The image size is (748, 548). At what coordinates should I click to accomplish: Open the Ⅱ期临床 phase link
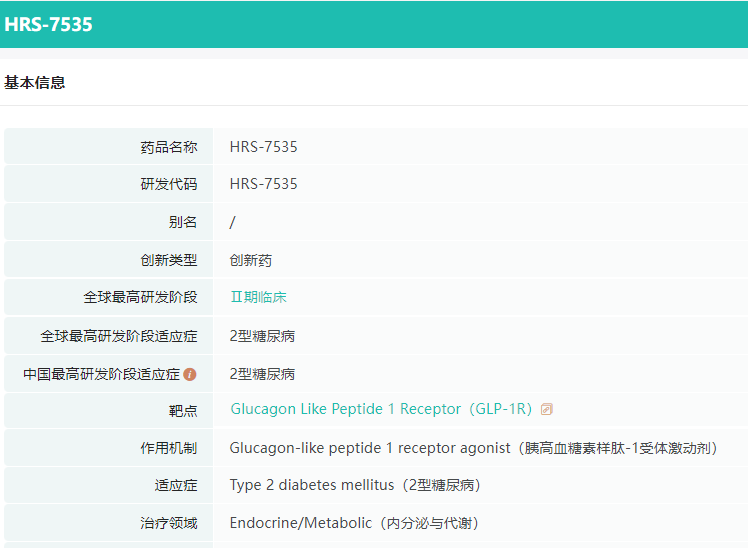click(258, 297)
